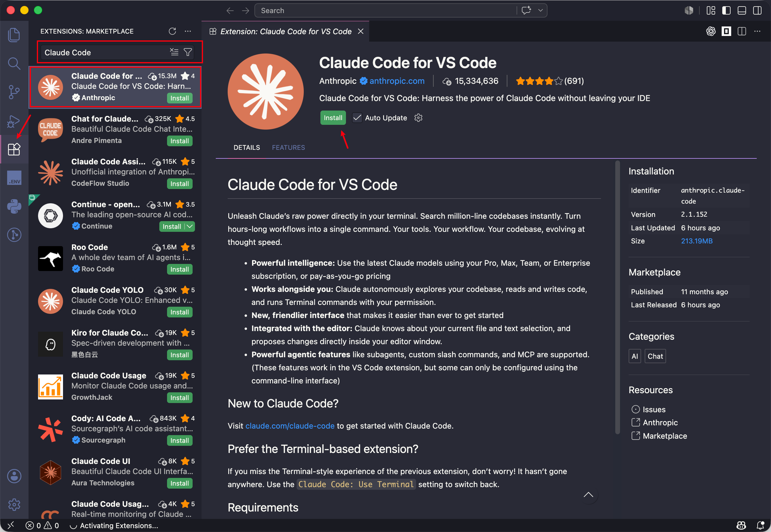Install Claude Code for VS Code from details page
The image size is (771, 532).
point(333,118)
